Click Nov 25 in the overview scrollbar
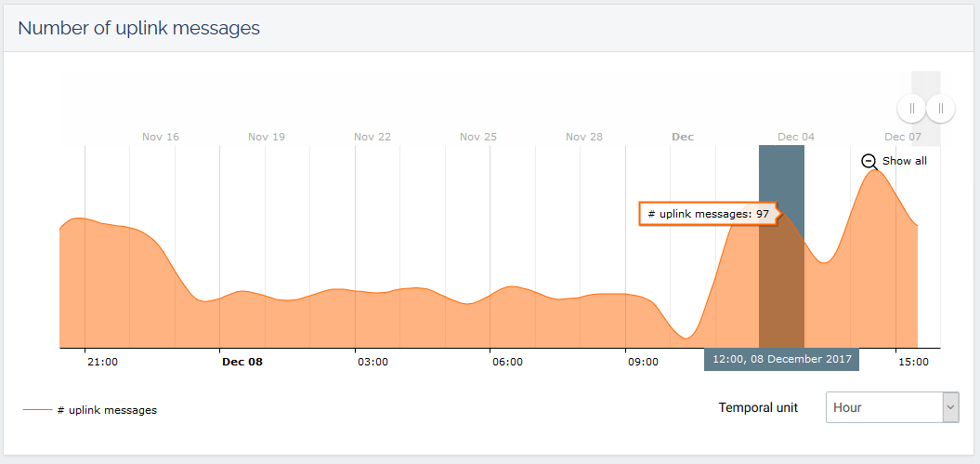 pyautogui.click(x=478, y=137)
